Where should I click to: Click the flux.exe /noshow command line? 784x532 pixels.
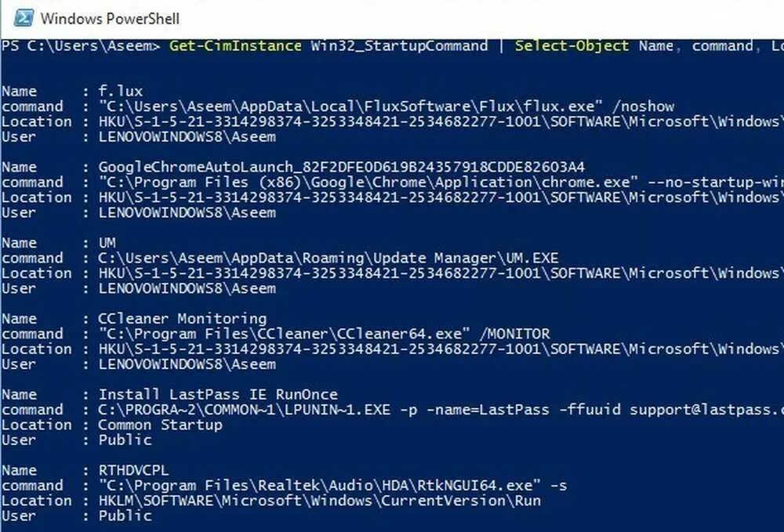click(x=386, y=107)
